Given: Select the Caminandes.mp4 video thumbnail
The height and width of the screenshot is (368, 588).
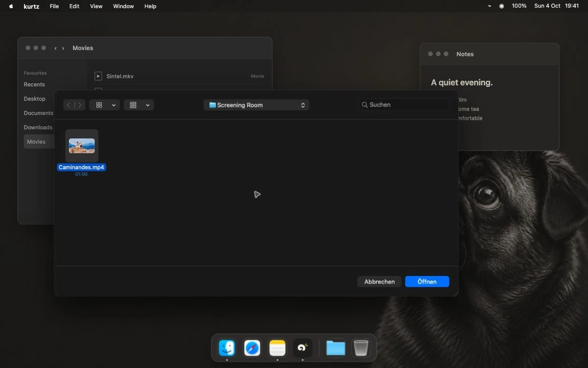Looking at the screenshot, I should click(x=82, y=146).
